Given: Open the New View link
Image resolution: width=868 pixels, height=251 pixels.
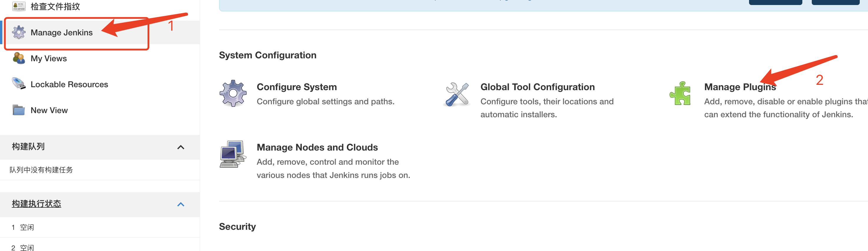Looking at the screenshot, I should [49, 110].
